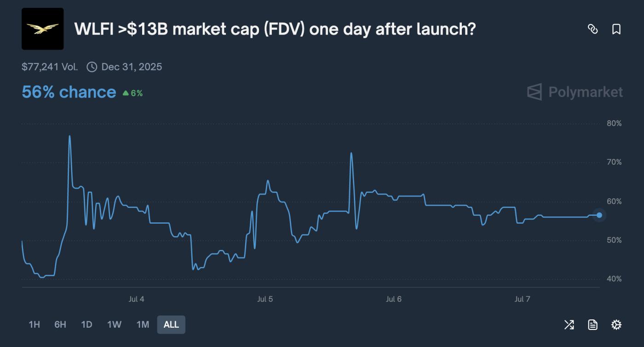
Task: Click the latest price dot on the chart
Action: click(599, 214)
